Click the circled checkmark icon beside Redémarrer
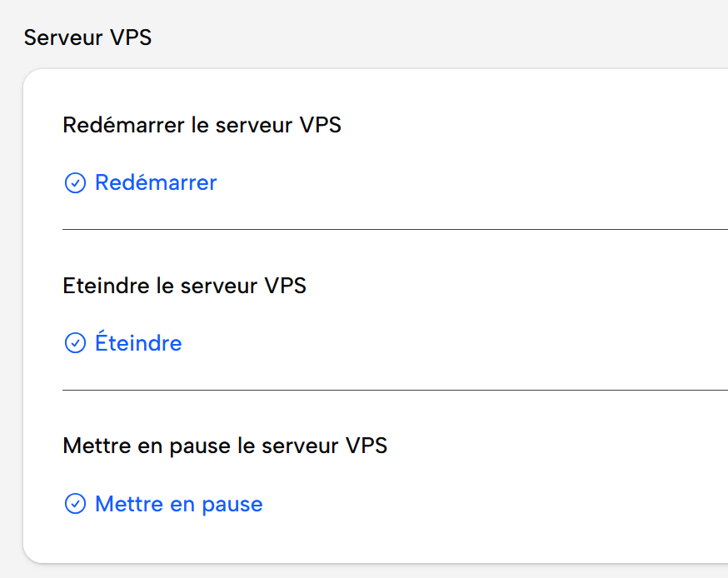728x578 pixels. pyautogui.click(x=75, y=182)
